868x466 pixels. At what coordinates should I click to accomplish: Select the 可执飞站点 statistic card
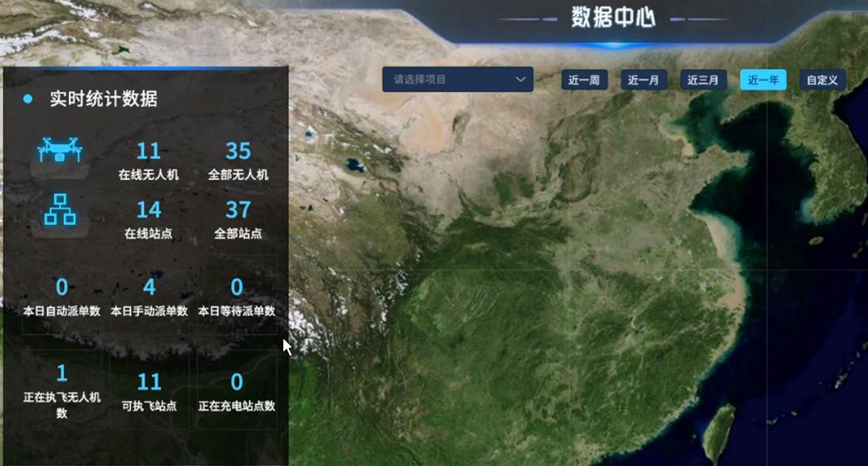click(x=149, y=389)
